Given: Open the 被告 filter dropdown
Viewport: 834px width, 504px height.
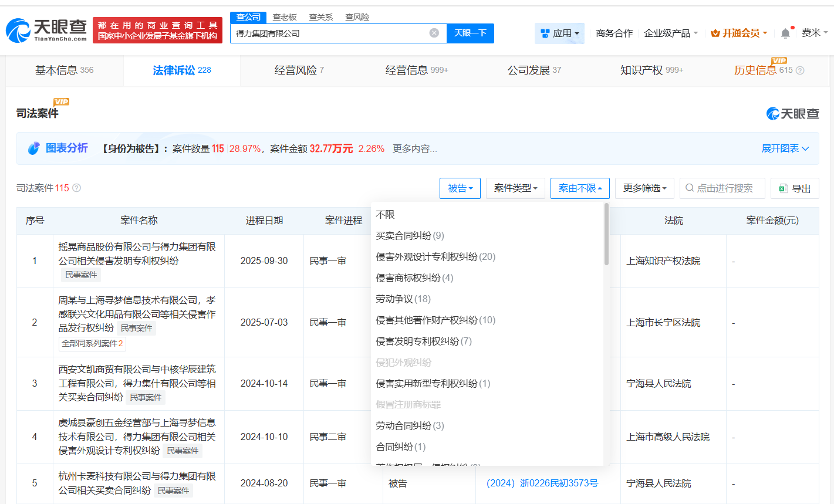Looking at the screenshot, I should coord(460,188).
